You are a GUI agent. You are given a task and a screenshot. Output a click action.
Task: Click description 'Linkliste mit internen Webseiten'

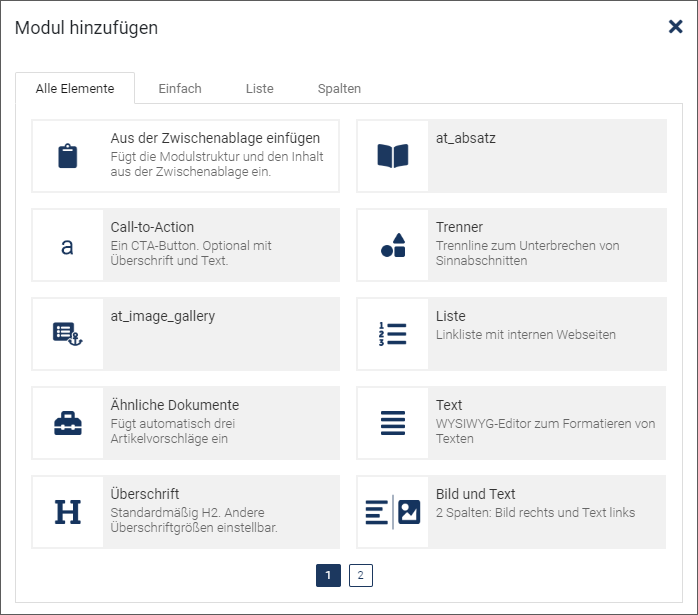point(526,335)
